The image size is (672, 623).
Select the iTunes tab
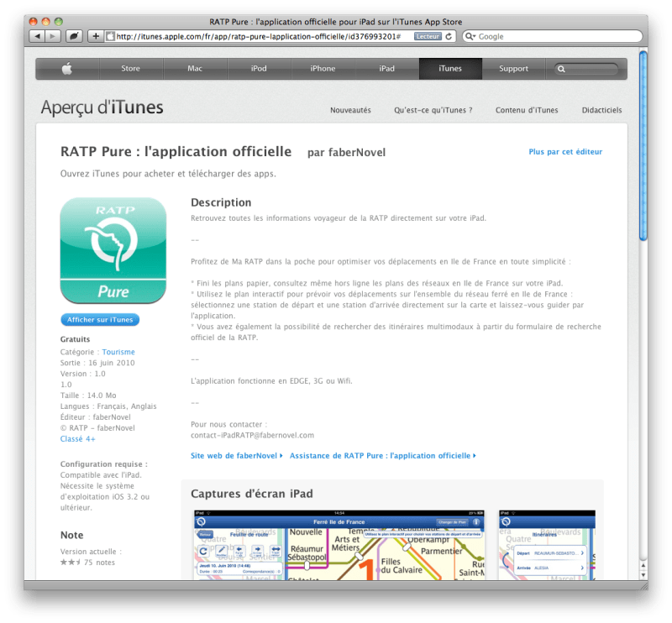point(450,69)
